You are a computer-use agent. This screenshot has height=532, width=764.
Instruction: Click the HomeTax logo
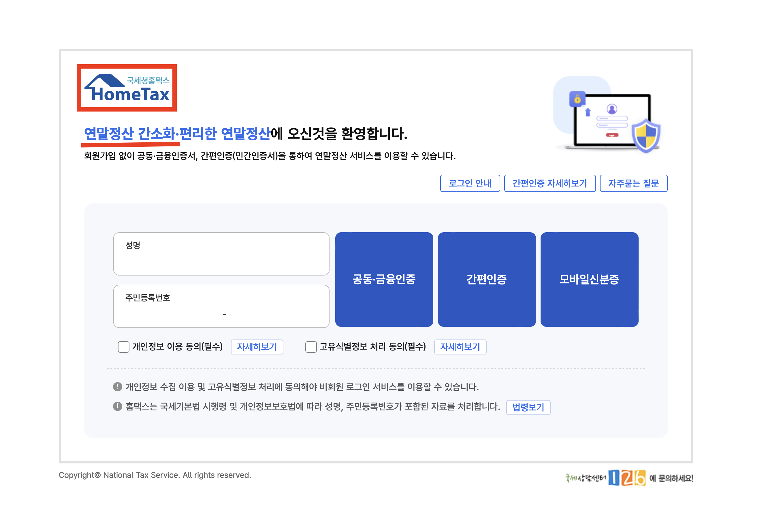pyautogui.click(x=127, y=88)
